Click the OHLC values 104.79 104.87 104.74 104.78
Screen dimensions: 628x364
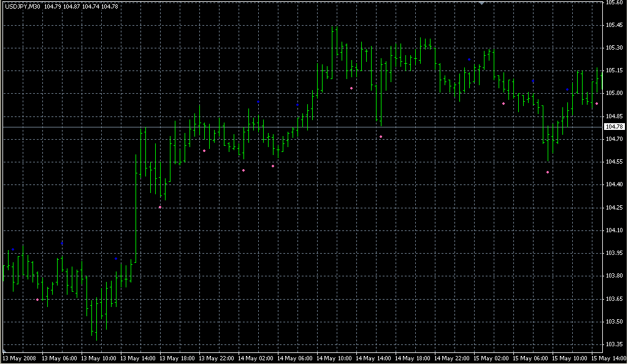tap(75, 6)
